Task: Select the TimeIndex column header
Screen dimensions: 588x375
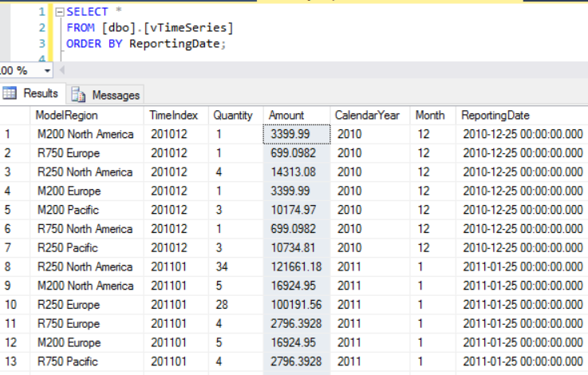Action: (176, 115)
